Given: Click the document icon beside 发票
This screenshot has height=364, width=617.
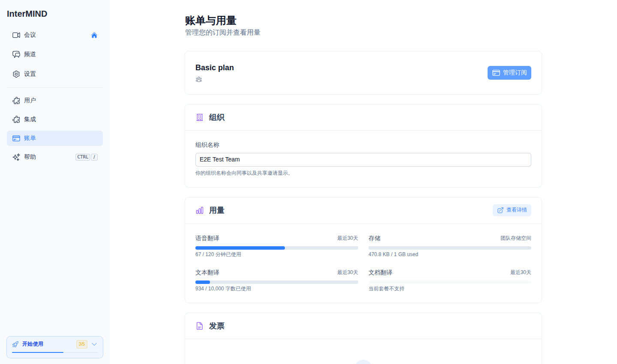Looking at the screenshot, I should (x=200, y=326).
